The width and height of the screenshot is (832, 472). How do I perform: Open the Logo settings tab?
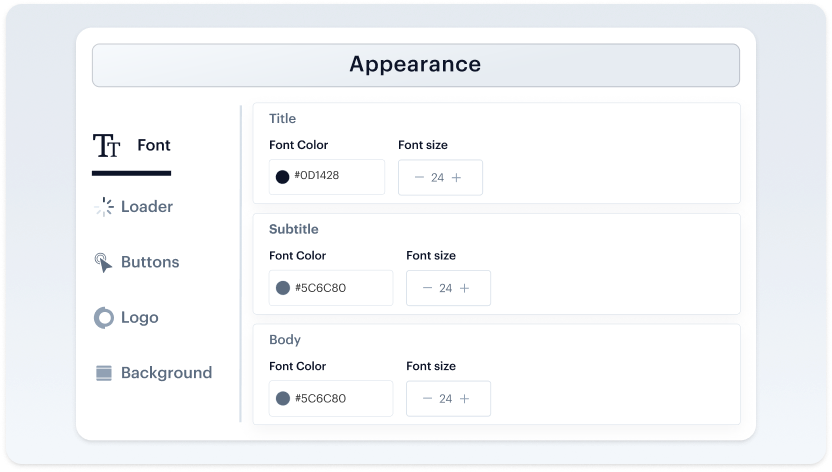(x=126, y=318)
